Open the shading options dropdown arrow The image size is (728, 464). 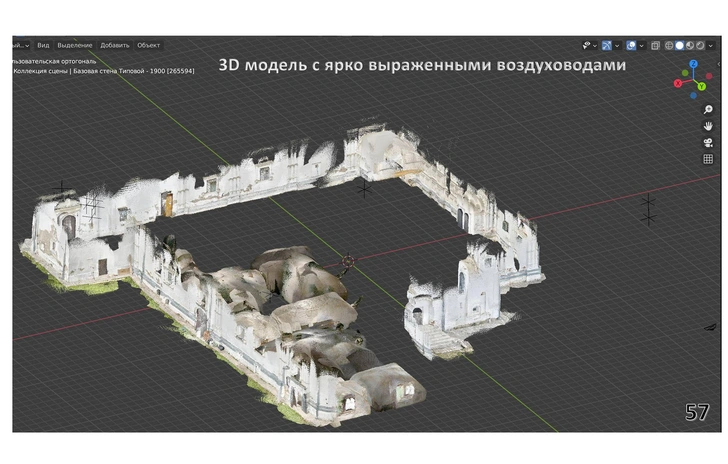[x=710, y=46]
